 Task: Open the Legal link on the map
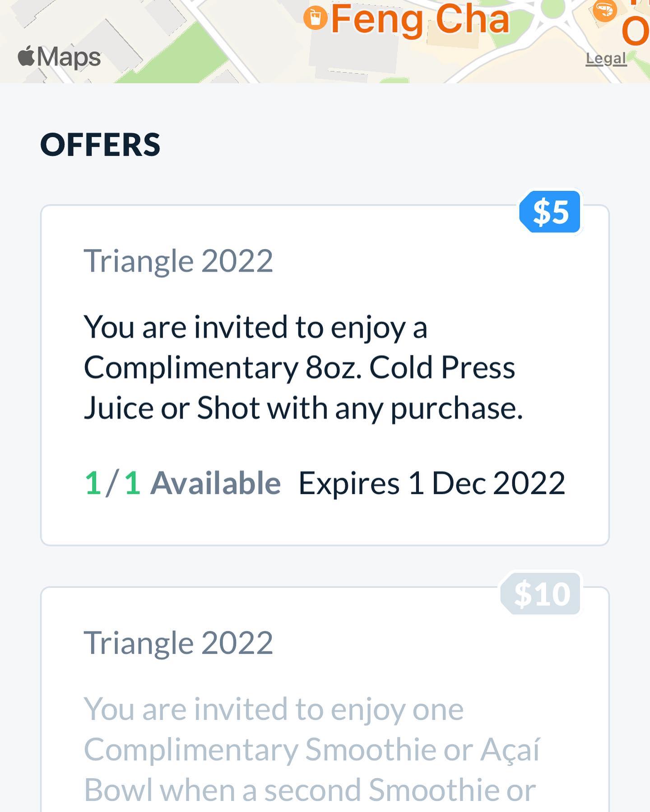606,58
